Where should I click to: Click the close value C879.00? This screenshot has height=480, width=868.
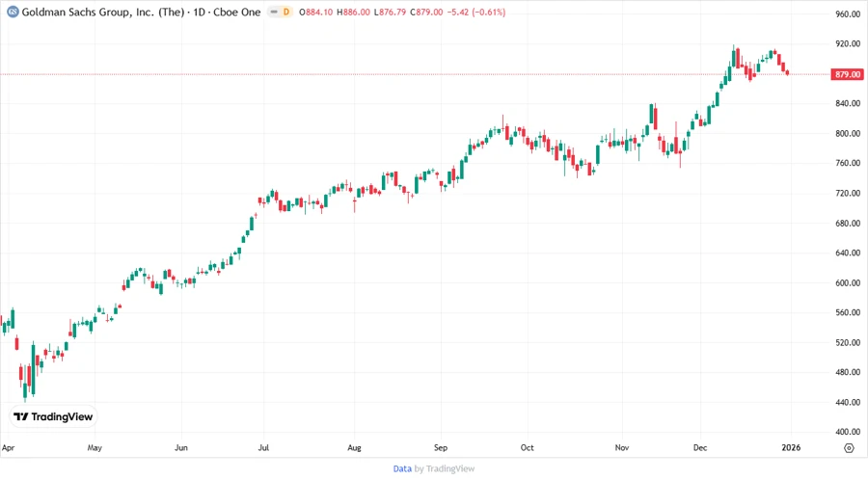[426, 12]
